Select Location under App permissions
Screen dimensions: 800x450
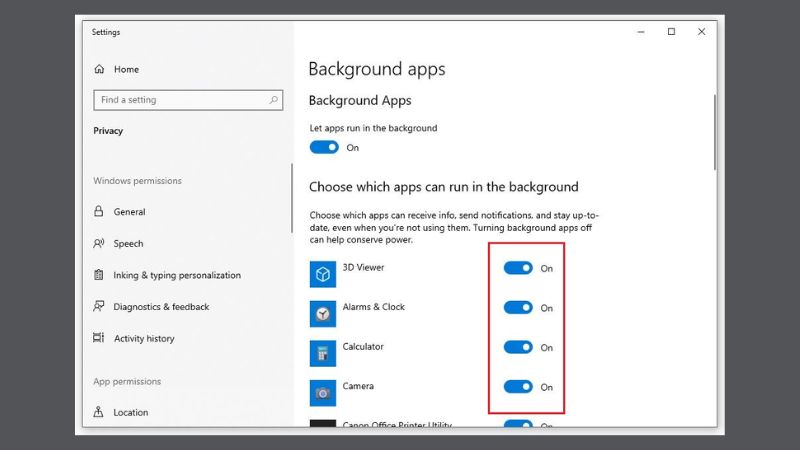coord(130,412)
